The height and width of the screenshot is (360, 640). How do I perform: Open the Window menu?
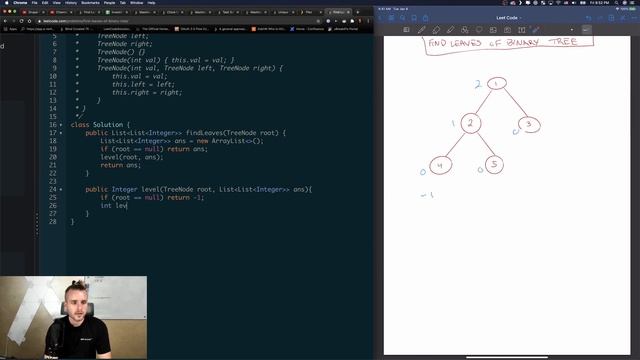137,2
